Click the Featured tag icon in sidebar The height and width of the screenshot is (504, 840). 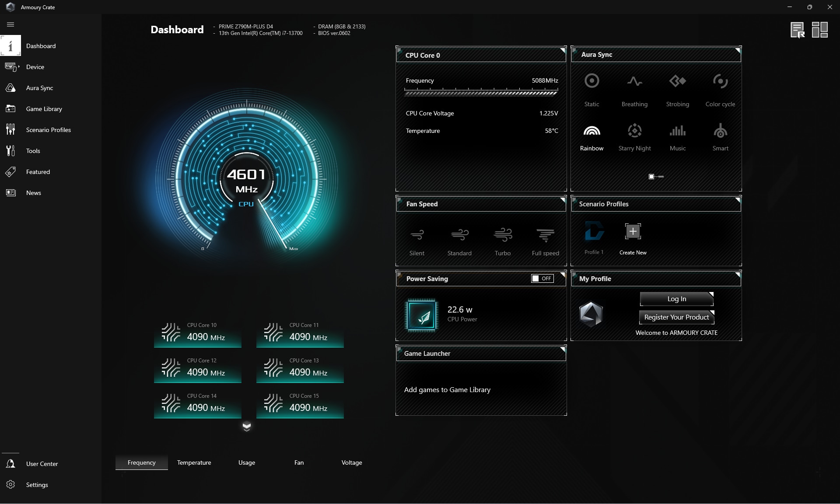pos(10,172)
